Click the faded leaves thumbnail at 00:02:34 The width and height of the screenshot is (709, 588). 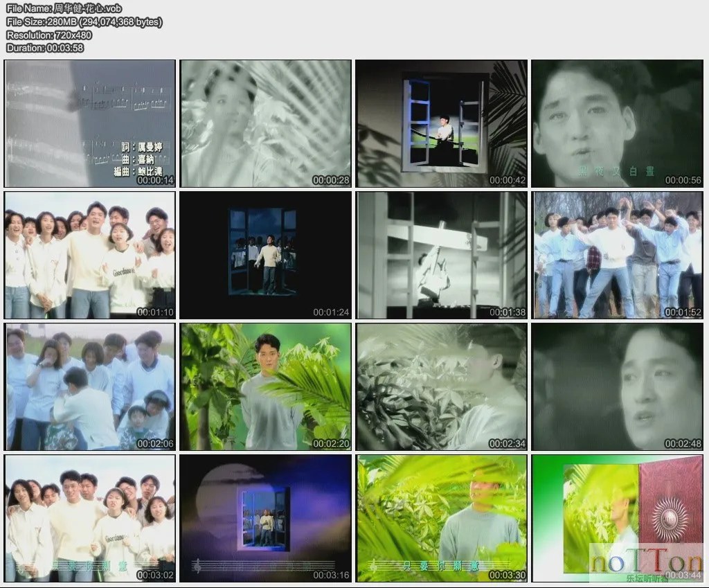(442, 386)
